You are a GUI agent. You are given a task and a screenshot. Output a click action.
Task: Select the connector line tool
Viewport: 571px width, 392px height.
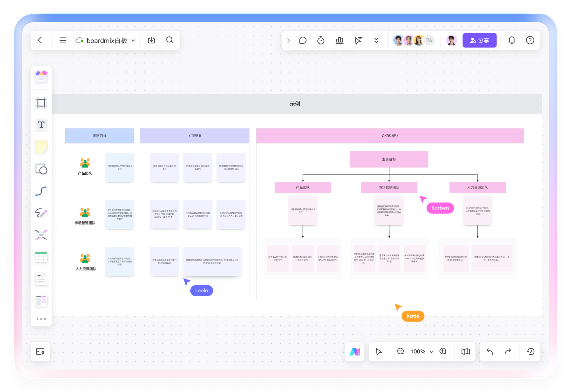tap(41, 191)
